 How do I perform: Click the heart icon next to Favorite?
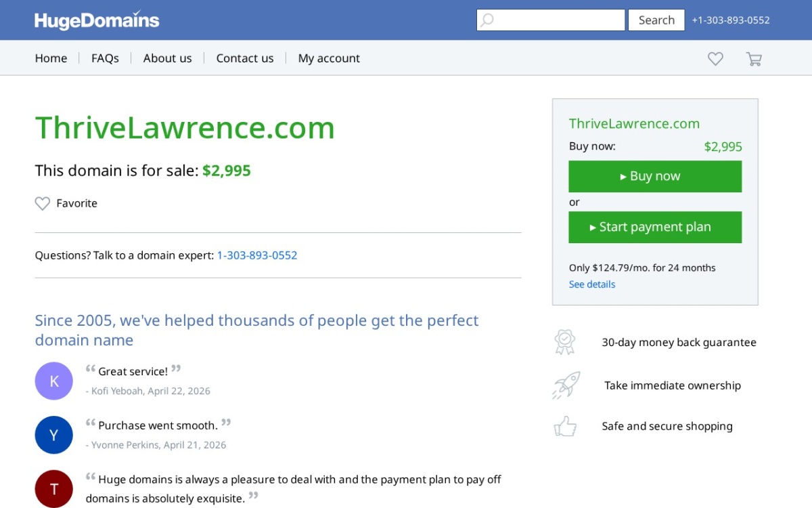(x=43, y=203)
